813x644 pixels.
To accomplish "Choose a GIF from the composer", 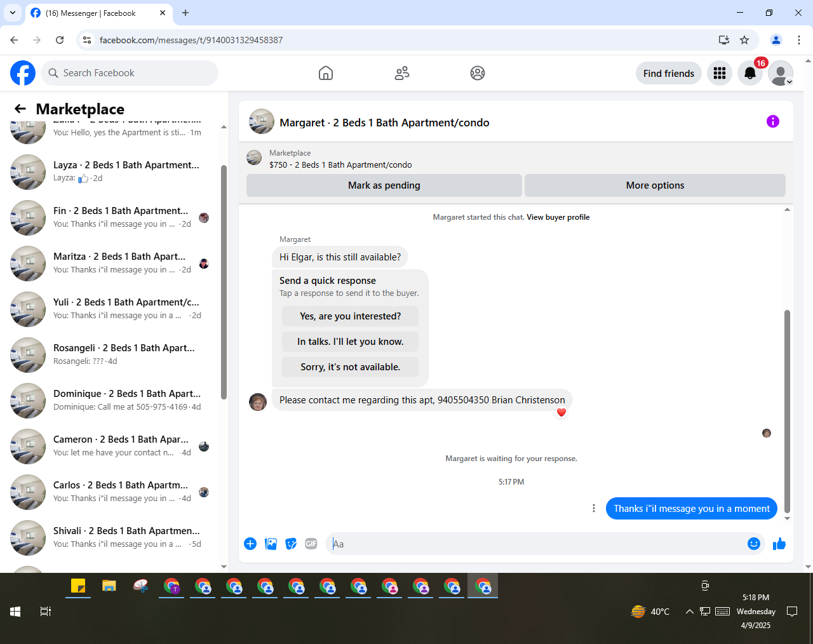I will [311, 544].
